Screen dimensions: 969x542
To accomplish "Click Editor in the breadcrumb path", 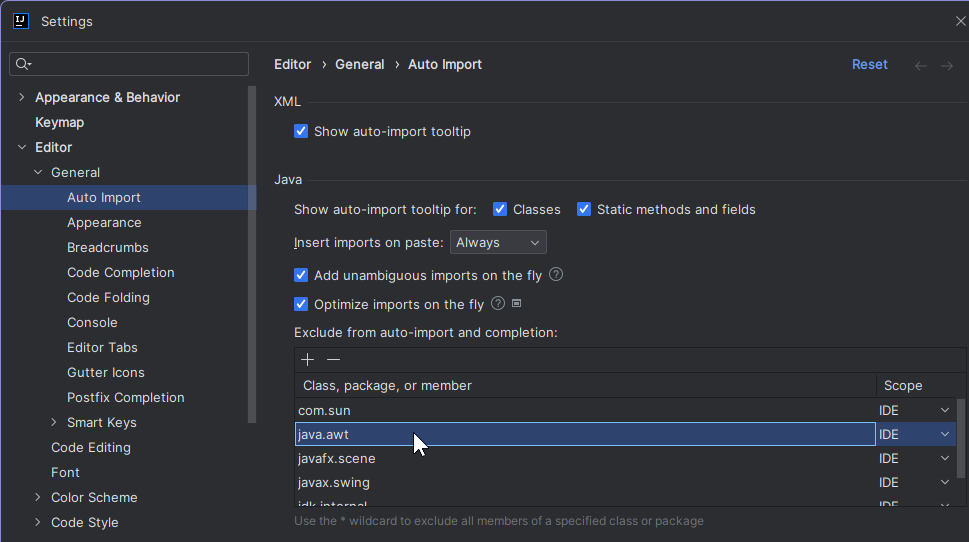I will pos(292,64).
